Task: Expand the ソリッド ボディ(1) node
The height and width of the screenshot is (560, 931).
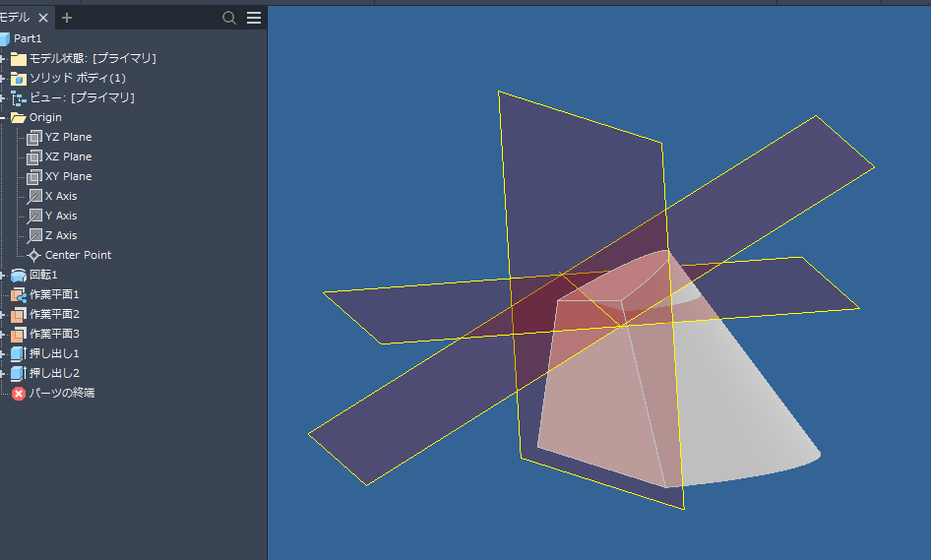Action: click(x=3, y=78)
